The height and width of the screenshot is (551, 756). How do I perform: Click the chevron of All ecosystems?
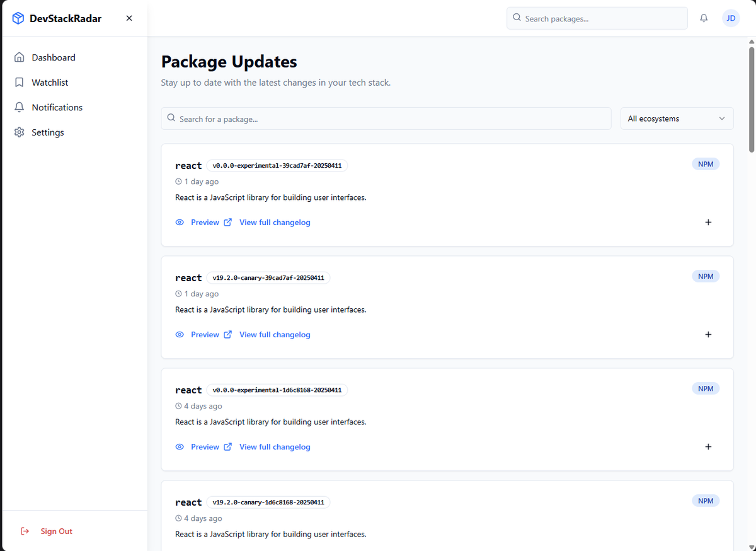722,119
